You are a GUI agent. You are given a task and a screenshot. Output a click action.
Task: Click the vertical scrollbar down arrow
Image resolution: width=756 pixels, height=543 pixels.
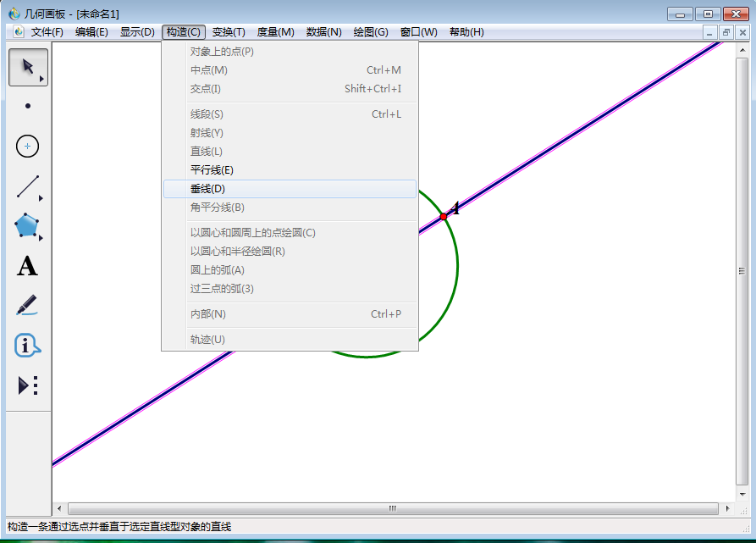click(742, 495)
